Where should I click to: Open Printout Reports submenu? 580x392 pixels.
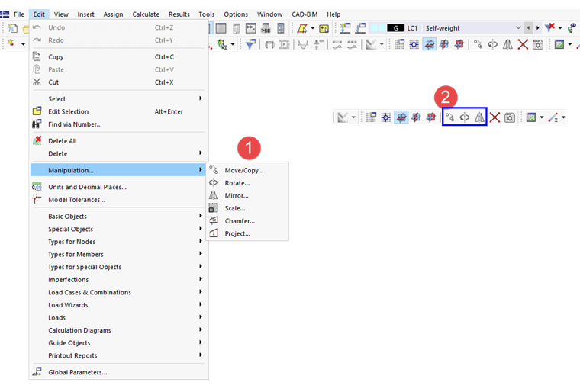click(x=118, y=355)
